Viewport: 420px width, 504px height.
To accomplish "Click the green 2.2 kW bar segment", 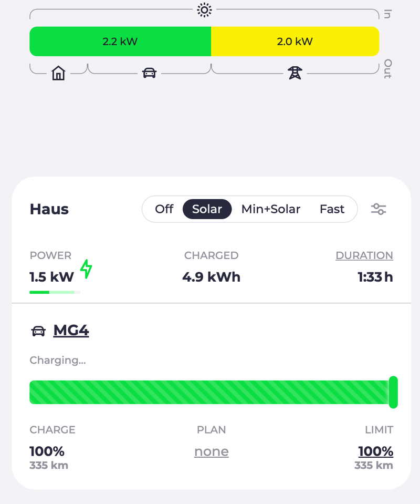I will [x=120, y=42].
